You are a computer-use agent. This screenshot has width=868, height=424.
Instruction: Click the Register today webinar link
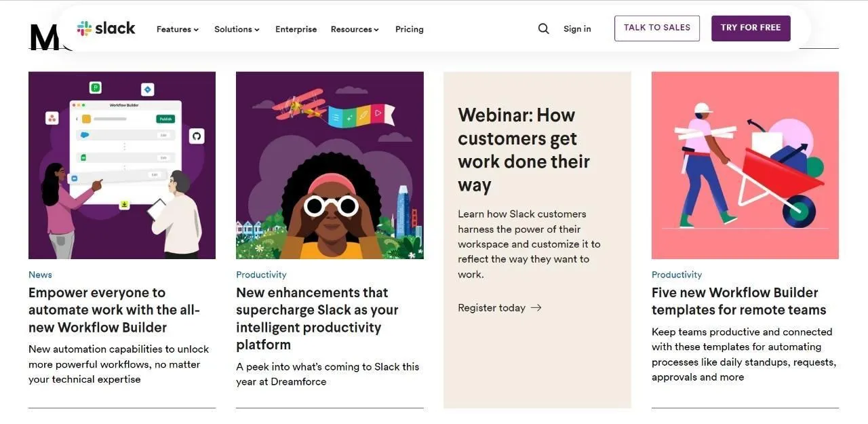491,307
